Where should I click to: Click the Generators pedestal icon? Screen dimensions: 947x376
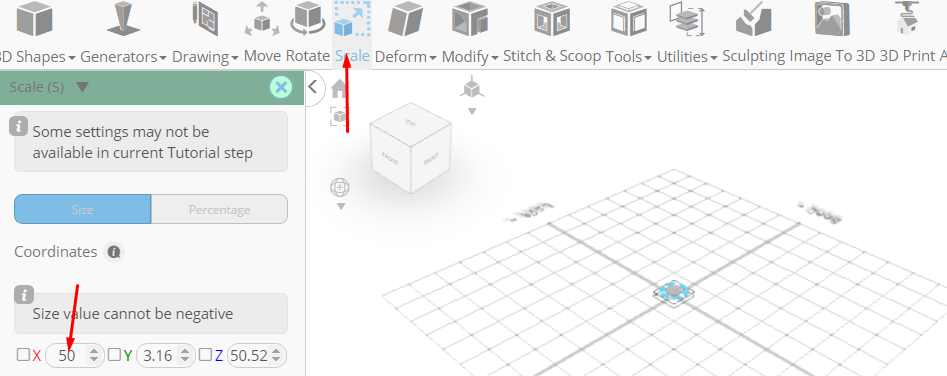(x=123, y=19)
